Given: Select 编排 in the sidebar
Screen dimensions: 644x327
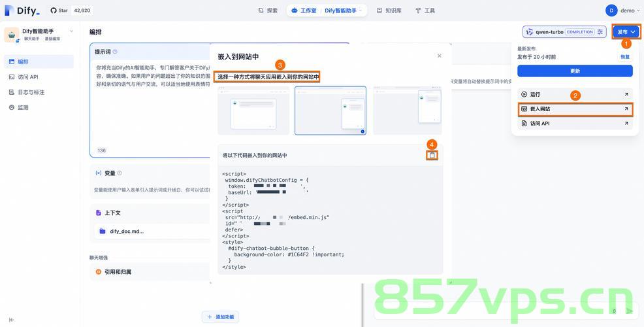Looking at the screenshot, I should click(39, 61).
